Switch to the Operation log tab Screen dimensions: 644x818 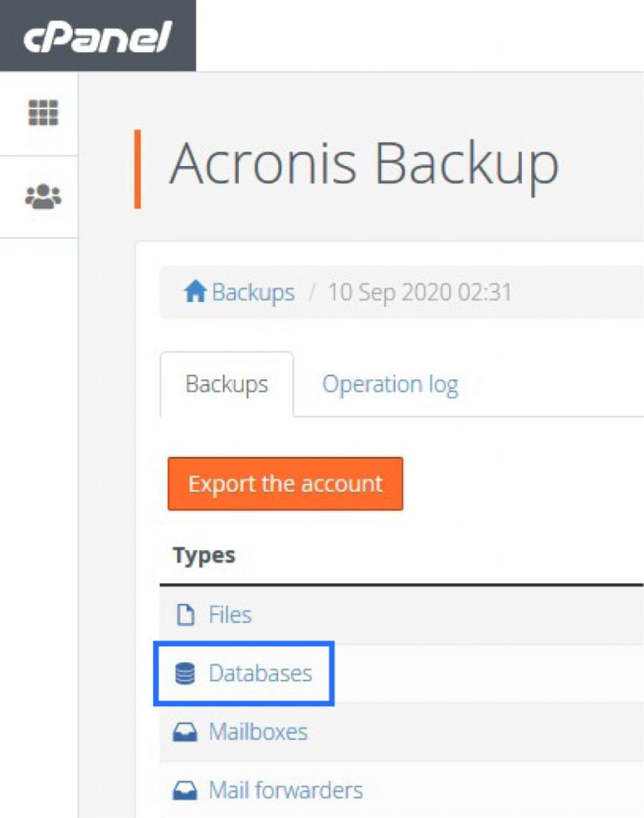[x=390, y=384]
